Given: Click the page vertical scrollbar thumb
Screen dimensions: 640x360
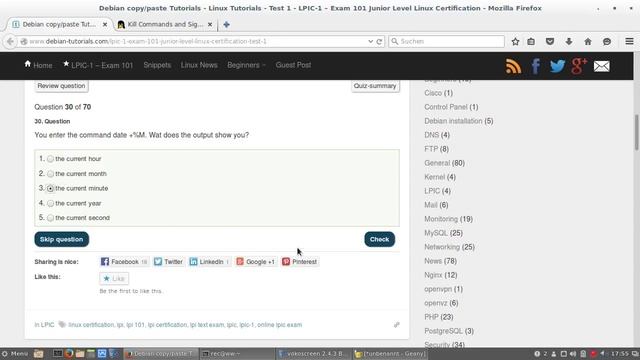Looking at the screenshot, I should [x=636, y=132].
